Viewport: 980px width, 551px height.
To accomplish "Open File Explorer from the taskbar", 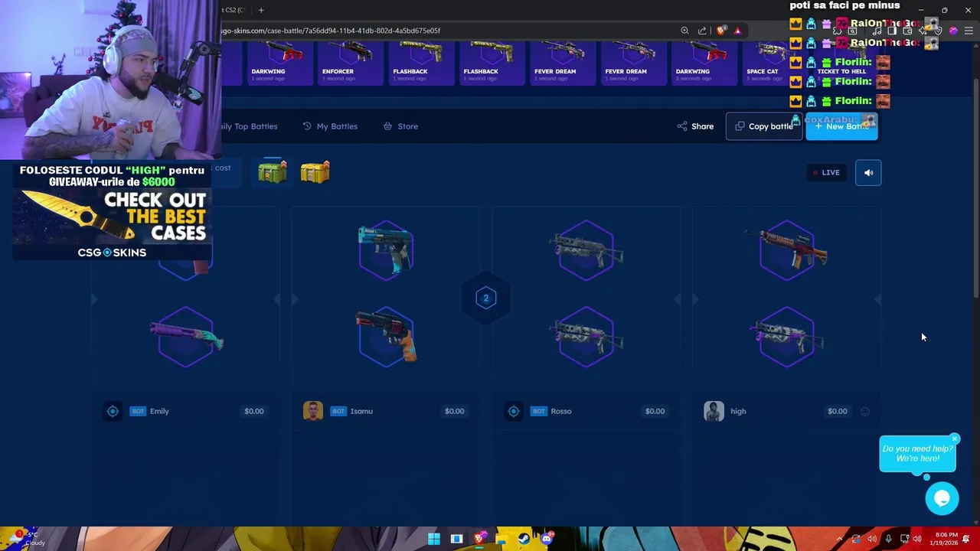I will (501, 539).
